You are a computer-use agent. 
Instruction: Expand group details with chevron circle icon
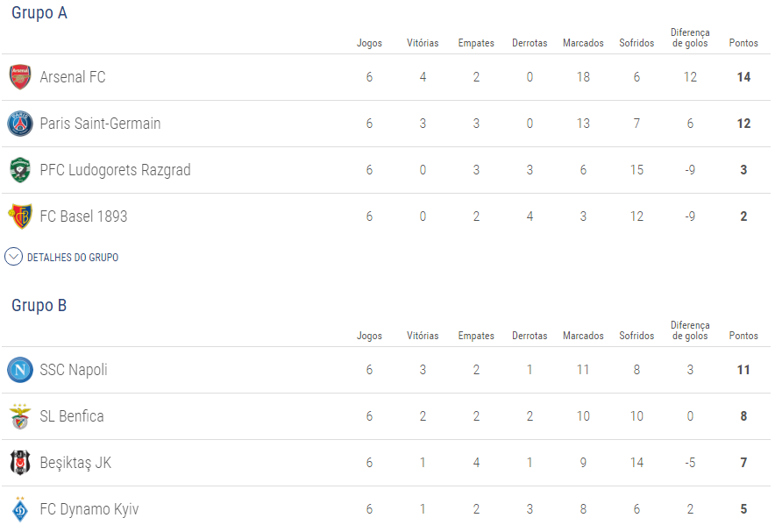tap(13, 257)
